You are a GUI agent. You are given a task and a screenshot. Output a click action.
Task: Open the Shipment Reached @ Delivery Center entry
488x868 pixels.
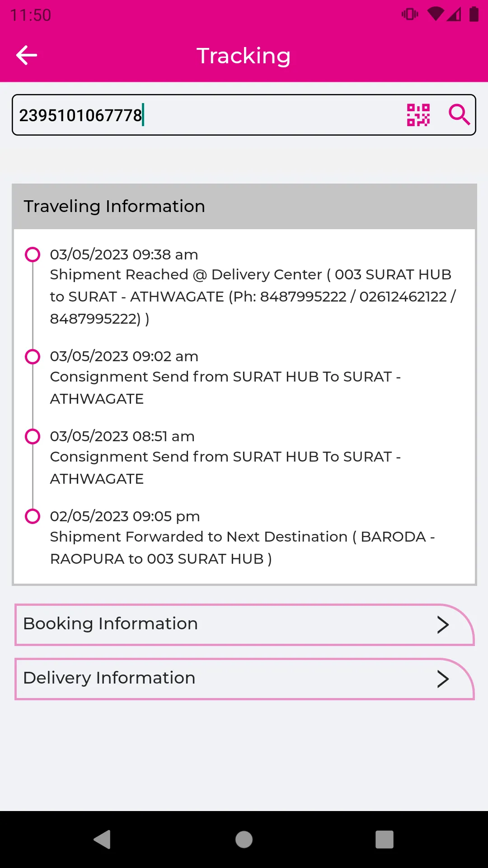pyautogui.click(x=253, y=287)
